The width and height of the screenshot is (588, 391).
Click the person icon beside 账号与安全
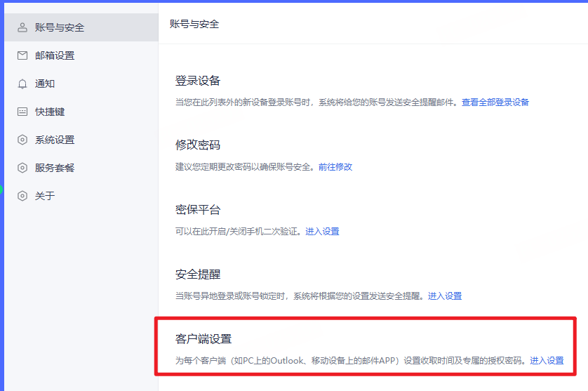(22, 27)
